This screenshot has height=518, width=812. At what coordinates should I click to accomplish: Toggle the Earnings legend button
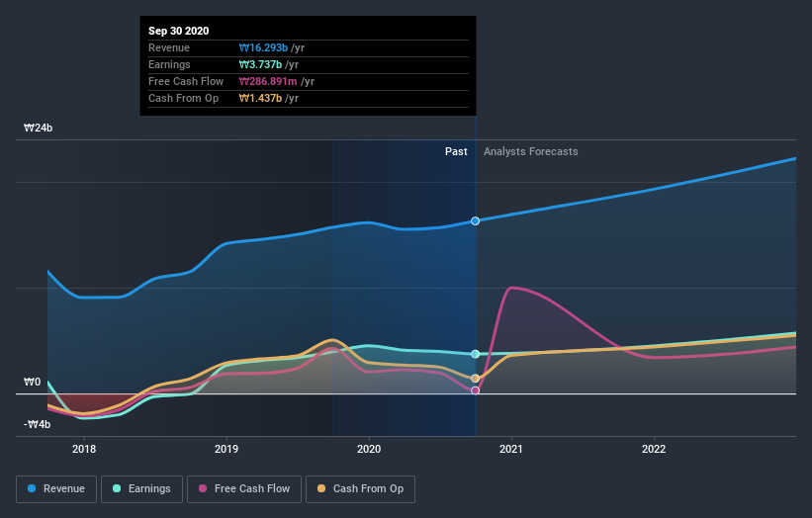[141, 489]
